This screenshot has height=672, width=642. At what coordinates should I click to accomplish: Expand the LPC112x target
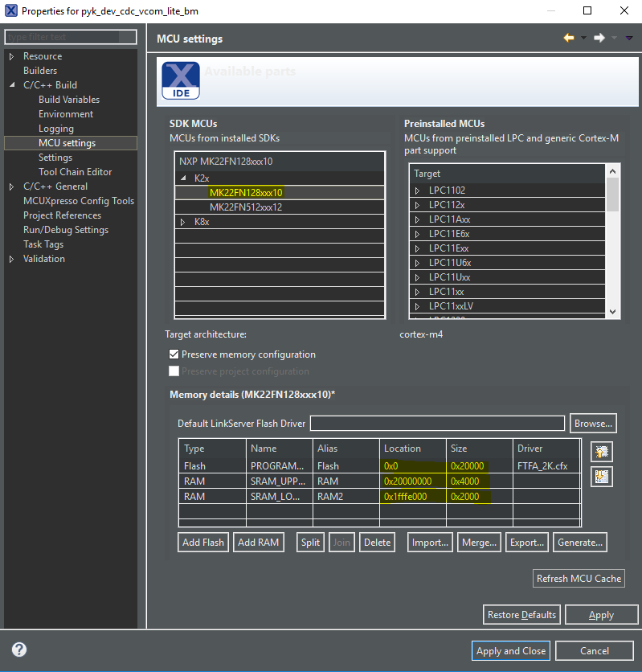pos(418,205)
